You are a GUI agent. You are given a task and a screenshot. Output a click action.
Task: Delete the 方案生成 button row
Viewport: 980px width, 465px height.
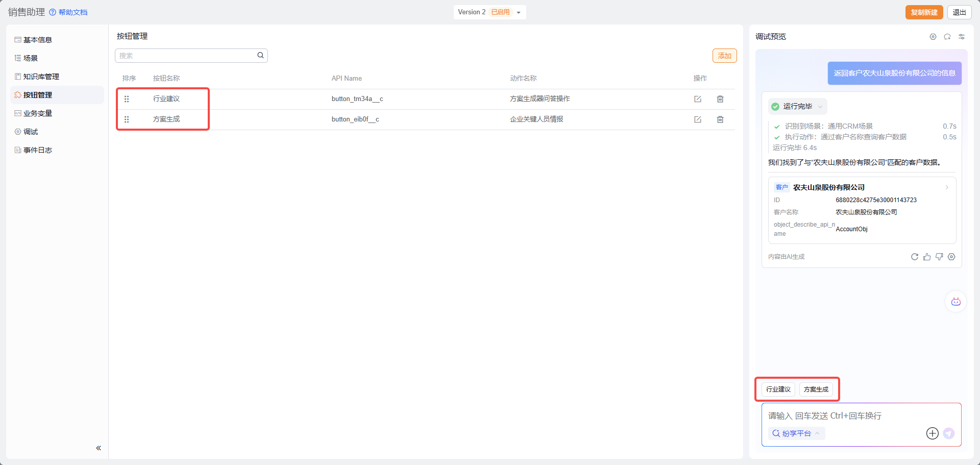pyautogui.click(x=720, y=119)
